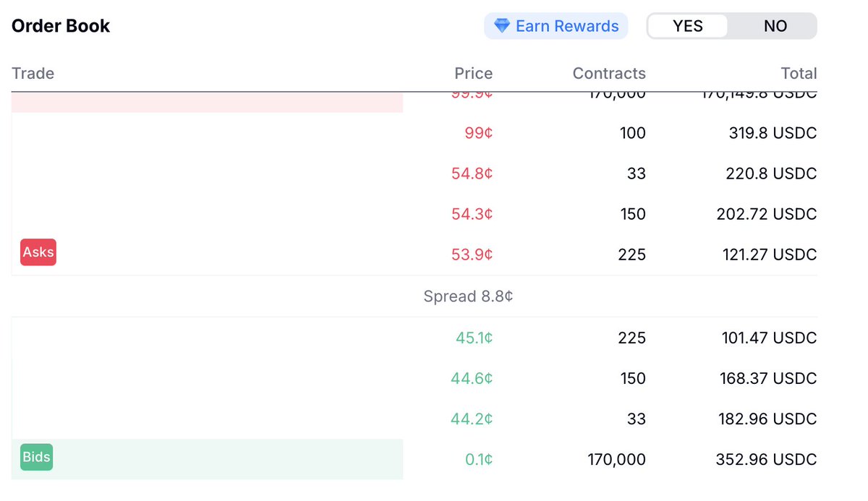The width and height of the screenshot is (868, 501).
Task: Click the 319.8 USDC total
Action: pos(773,133)
